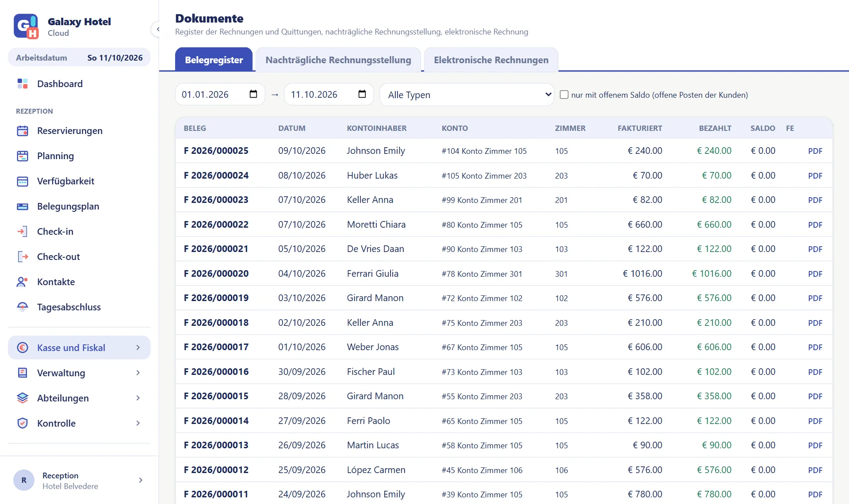Click the Galaxy Hotel logo icon
The height and width of the screenshot is (504, 849).
tap(26, 27)
